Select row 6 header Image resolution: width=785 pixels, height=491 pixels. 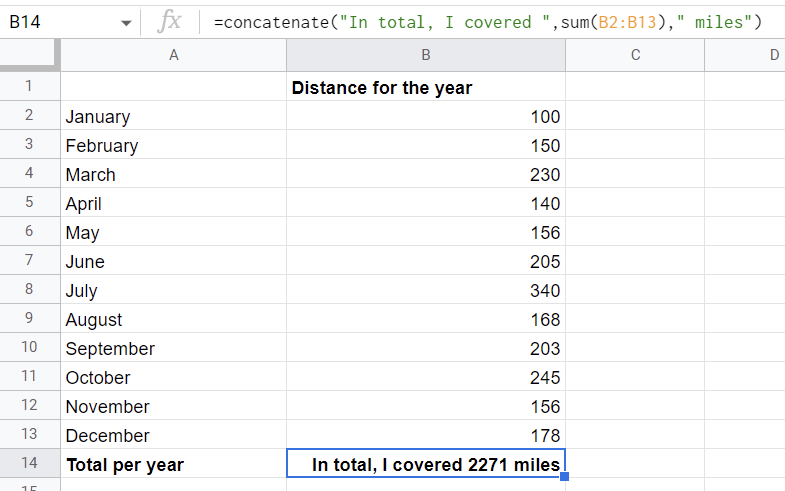click(x=30, y=231)
